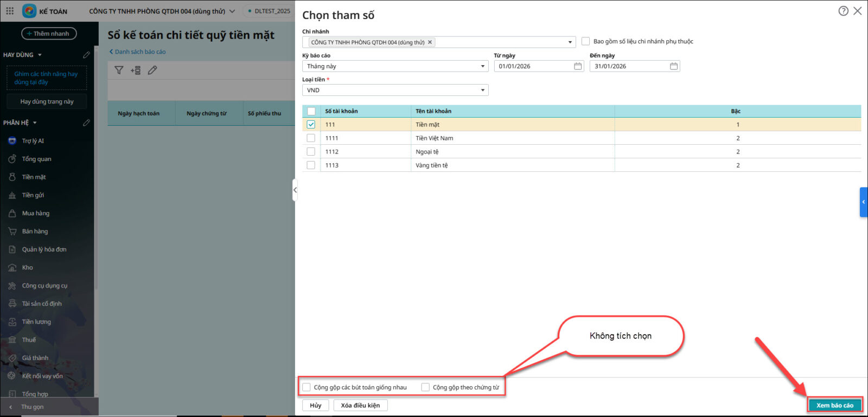The height and width of the screenshot is (417, 868).
Task: Tick Bao gồm số liệu chi nhánh phụ thuộc
Action: coord(585,41)
